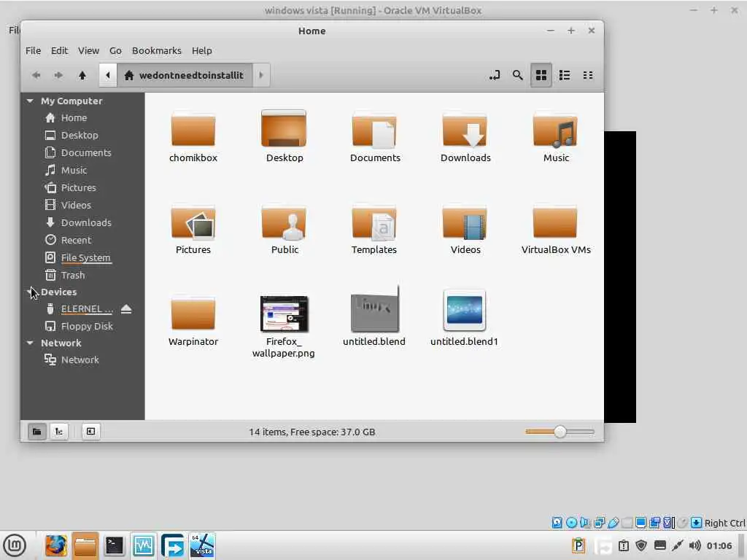The width and height of the screenshot is (747, 560).
Task: Open the Downloads folder icon in file pane
Action: (465, 130)
